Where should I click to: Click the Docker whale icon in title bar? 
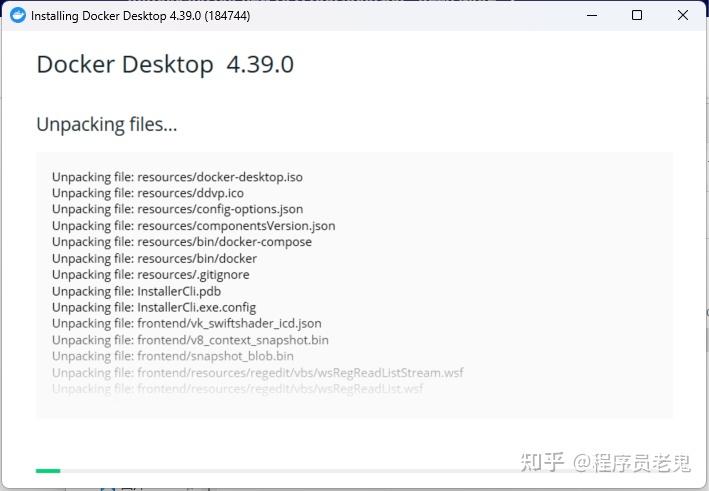(x=18, y=15)
